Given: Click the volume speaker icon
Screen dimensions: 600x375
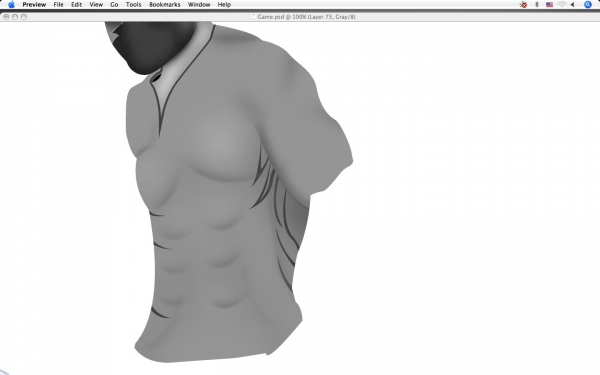Looking at the screenshot, I should point(572,5).
